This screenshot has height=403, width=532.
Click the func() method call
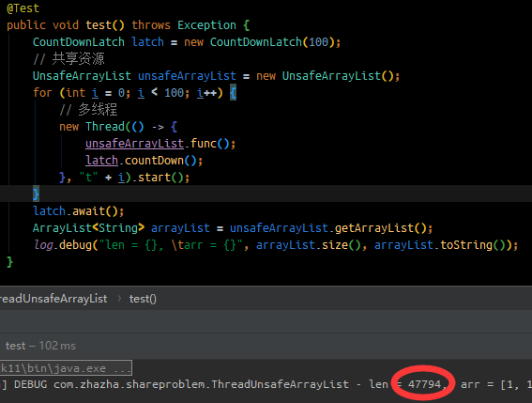click(210, 144)
